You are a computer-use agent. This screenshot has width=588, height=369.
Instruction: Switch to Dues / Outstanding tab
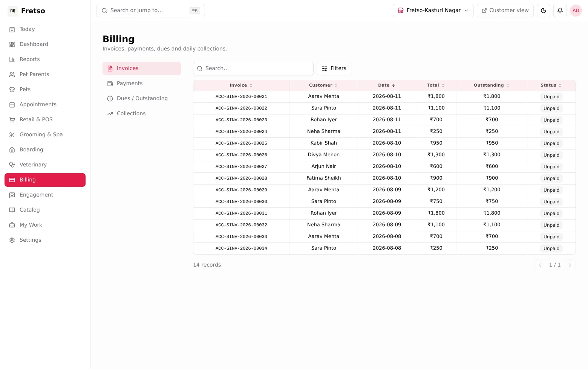coord(142,99)
